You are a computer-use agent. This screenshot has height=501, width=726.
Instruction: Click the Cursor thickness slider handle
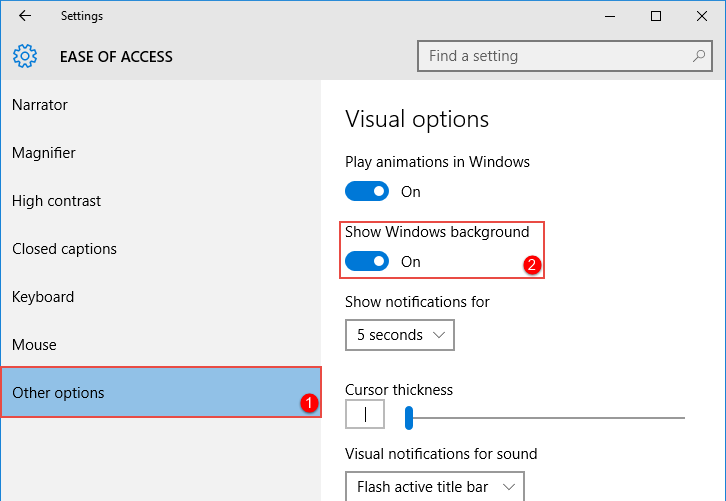pos(409,418)
